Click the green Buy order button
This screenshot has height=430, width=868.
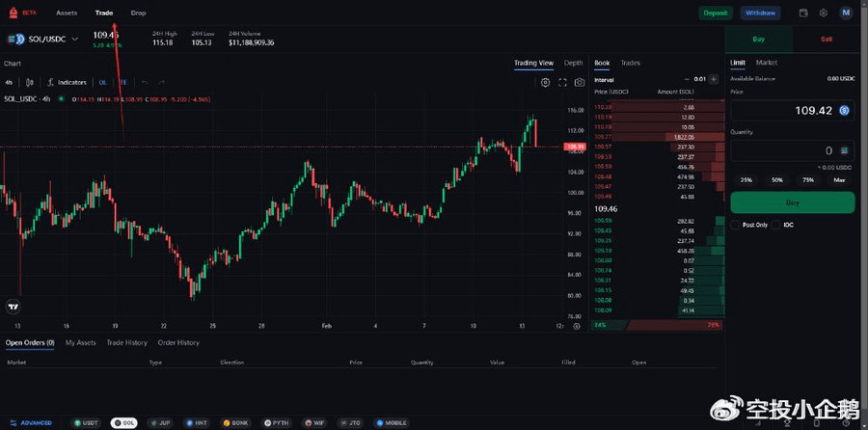pyautogui.click(x=792, y=202)
